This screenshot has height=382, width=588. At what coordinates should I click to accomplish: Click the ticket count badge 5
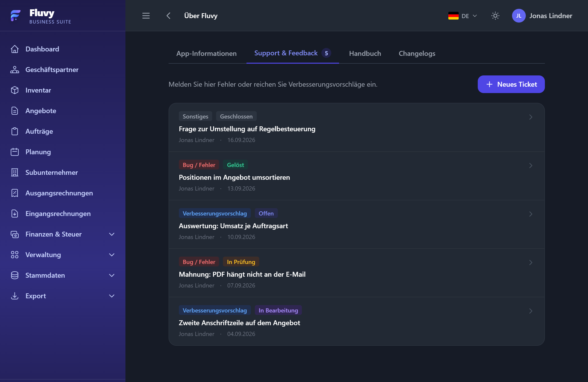(x=326, y=53)
